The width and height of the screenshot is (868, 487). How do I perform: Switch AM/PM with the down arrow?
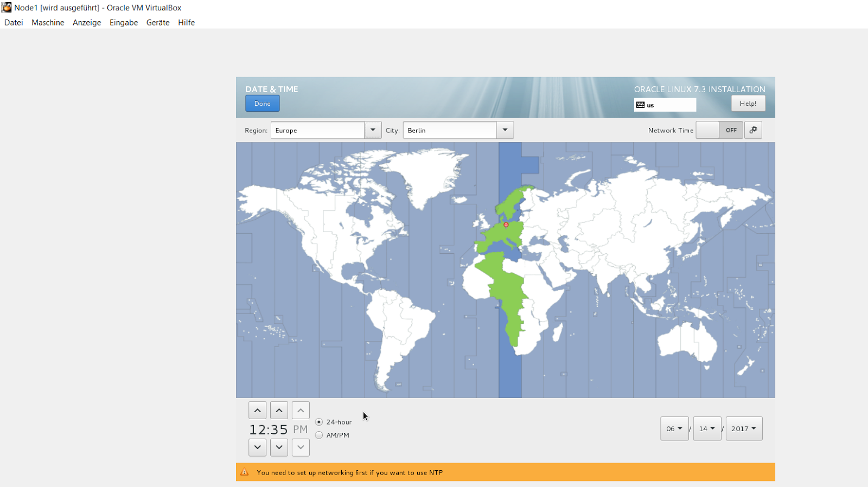pos(301,447)
